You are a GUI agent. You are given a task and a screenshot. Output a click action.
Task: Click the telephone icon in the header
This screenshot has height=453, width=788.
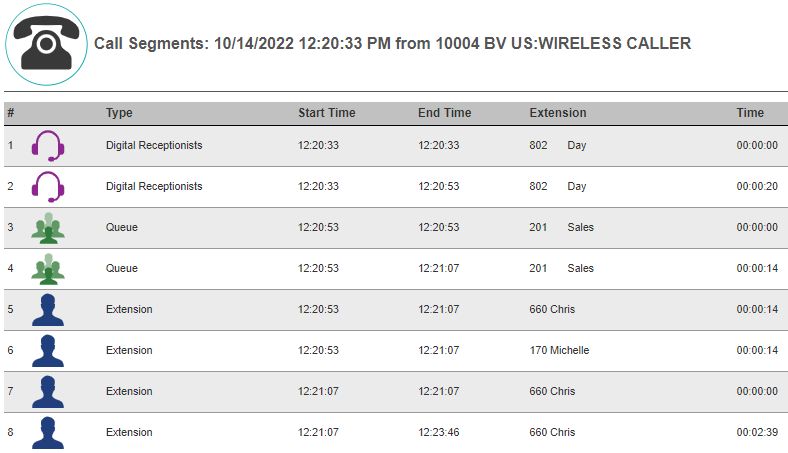pos(46,43)
